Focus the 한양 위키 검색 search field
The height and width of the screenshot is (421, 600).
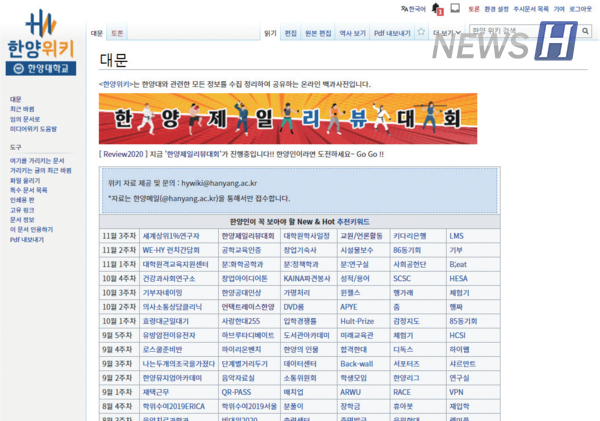click(524, 31)
